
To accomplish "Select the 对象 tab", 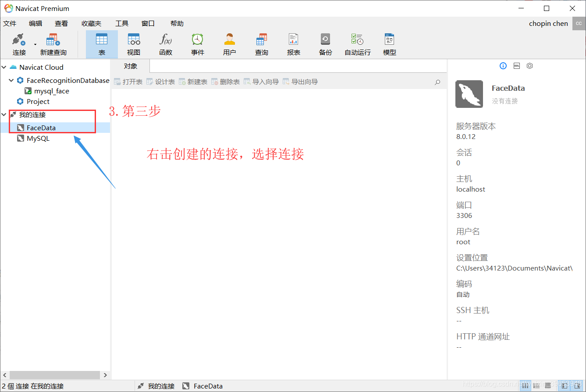I will point(131,66).
